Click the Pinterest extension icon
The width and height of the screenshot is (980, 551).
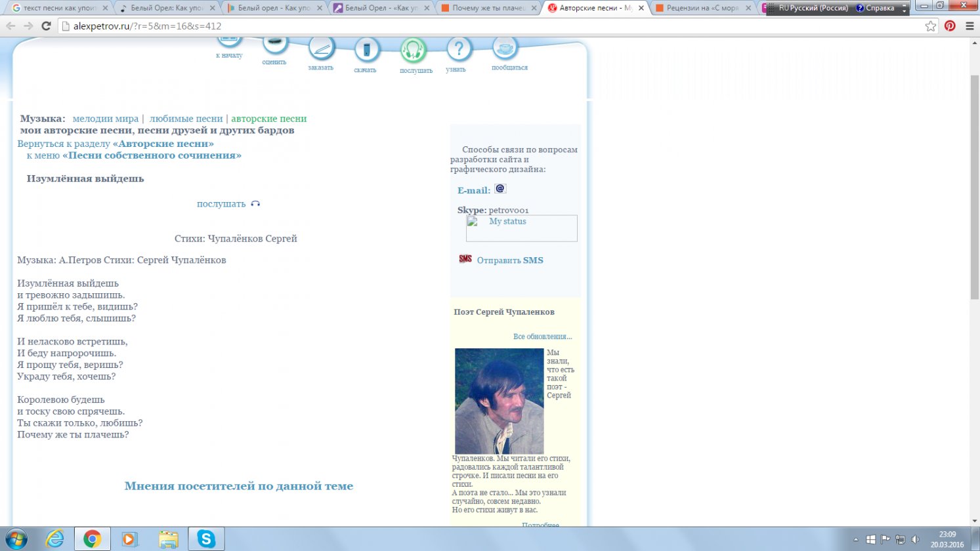(x=950, y=26)
